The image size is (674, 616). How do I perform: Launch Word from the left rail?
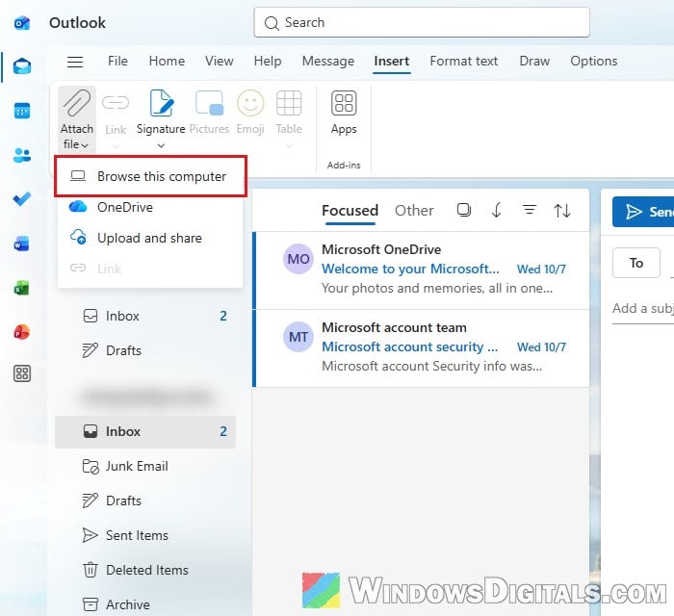coord(22,244)
